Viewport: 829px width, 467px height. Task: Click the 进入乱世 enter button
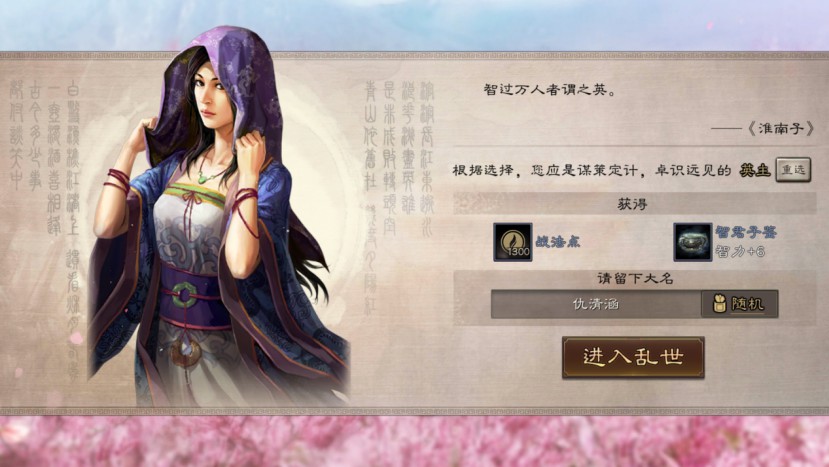(633, 357)
